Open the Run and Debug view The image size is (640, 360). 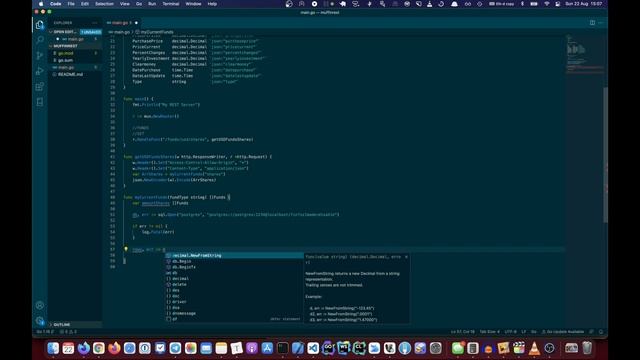tap(40, 71)
